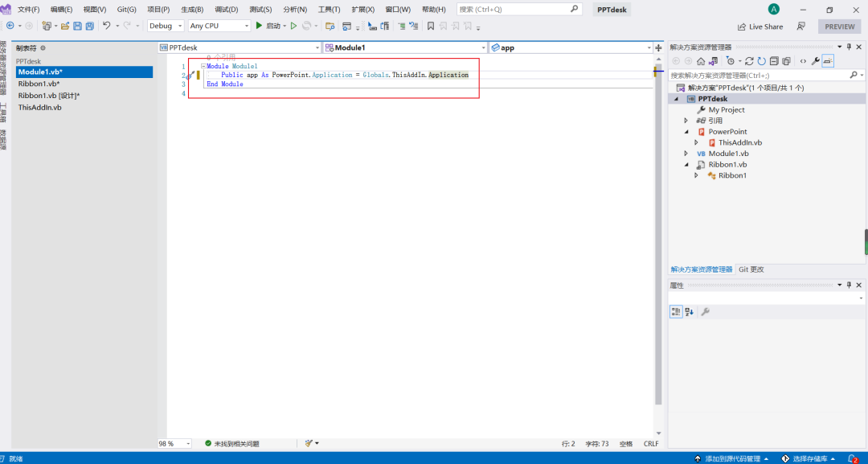Toggle Show All Files in Solution Explorer
This screenshot has width=868, height=464.
tap(786, 61)
